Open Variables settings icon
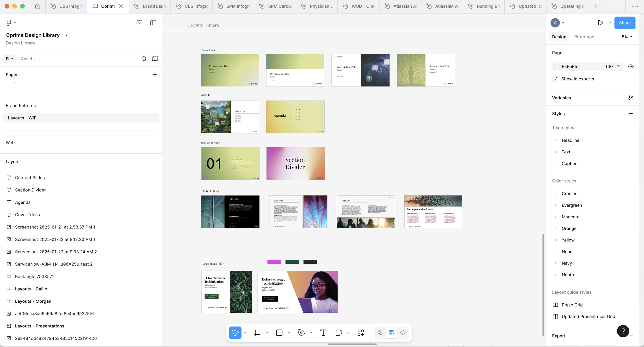644x347 pixels. tap(631, 98)
